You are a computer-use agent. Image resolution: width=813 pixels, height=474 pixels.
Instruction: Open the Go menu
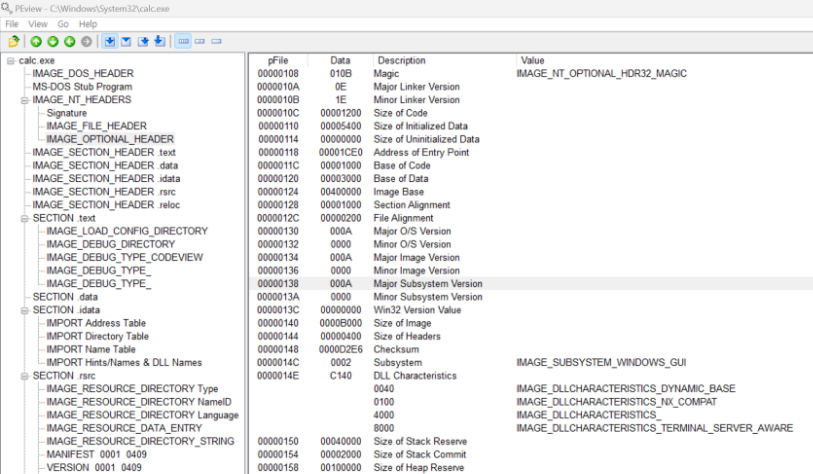[x=63, y=24]
